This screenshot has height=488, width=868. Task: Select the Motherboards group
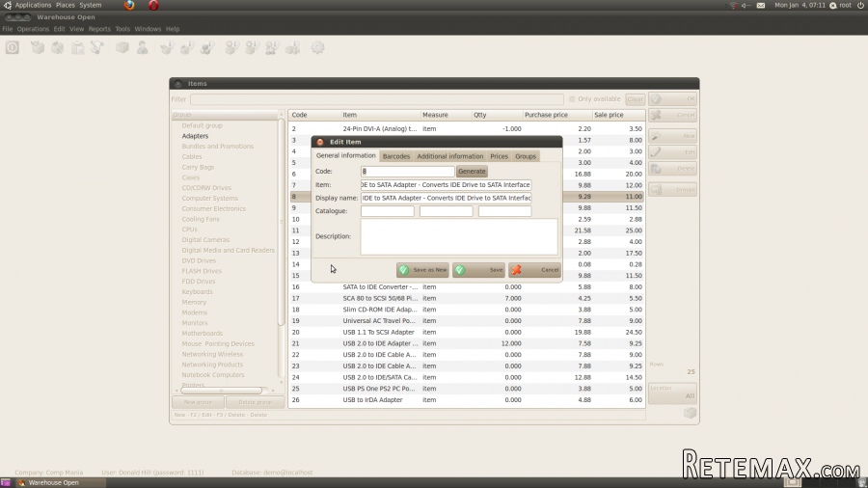pyautogui.click(x=203, y=334)
